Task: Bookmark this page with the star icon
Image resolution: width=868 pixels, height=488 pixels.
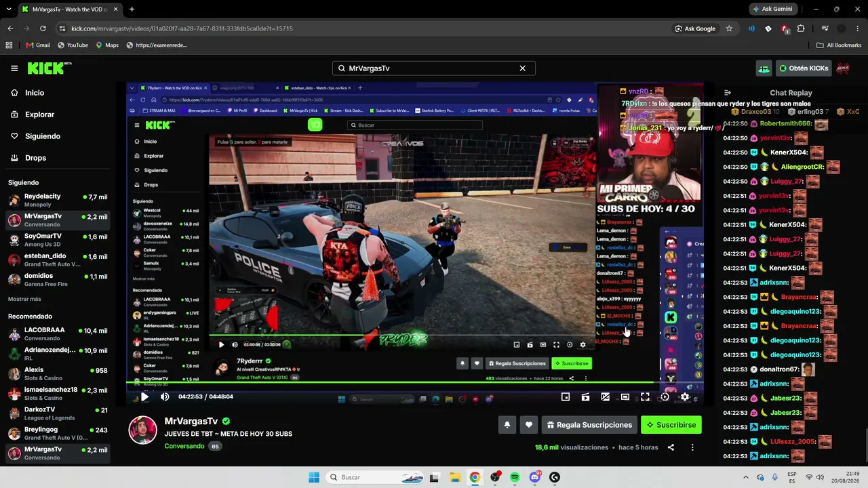Action: [729, 28]
